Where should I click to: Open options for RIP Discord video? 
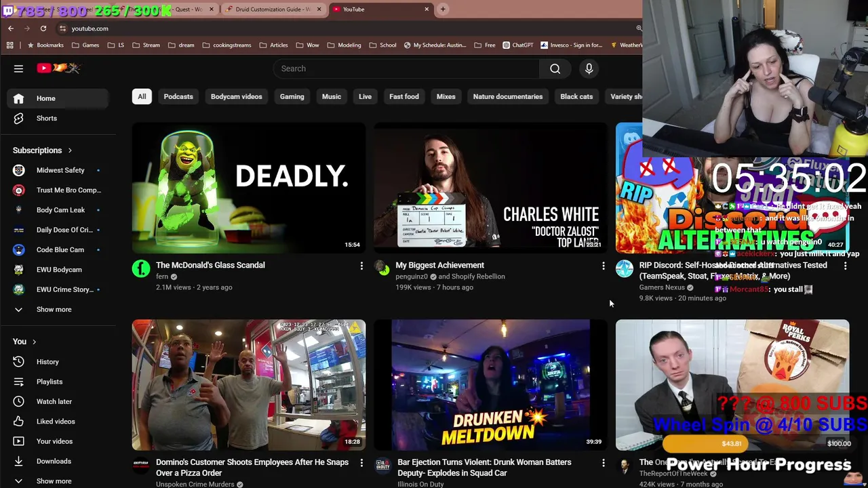click(x=845, y=266)
